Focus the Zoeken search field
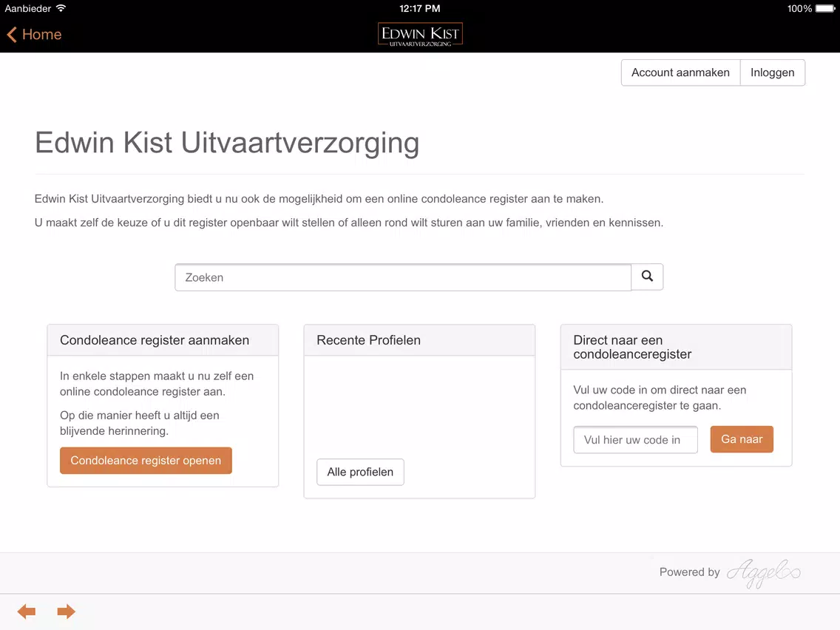The height and width of the screenshot is (630, 840). pyautogui.click(x=403, y=277)
